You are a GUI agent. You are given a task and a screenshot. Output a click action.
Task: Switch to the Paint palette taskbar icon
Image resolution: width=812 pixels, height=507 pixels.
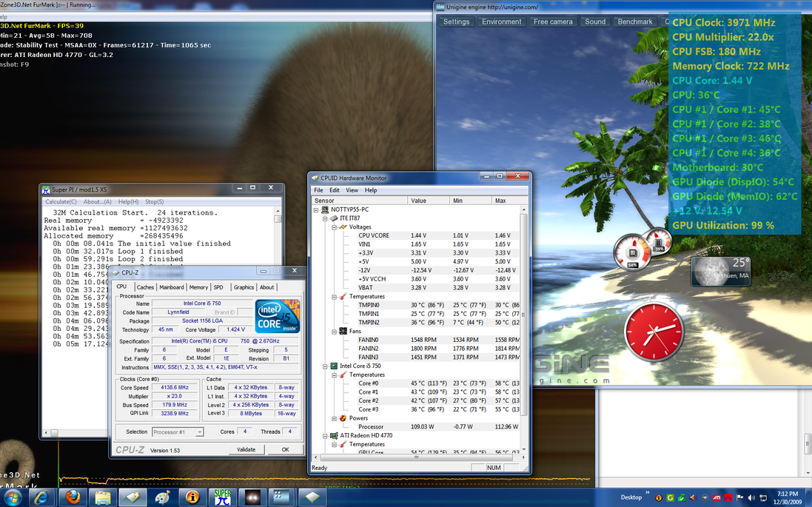coord(163,498)
